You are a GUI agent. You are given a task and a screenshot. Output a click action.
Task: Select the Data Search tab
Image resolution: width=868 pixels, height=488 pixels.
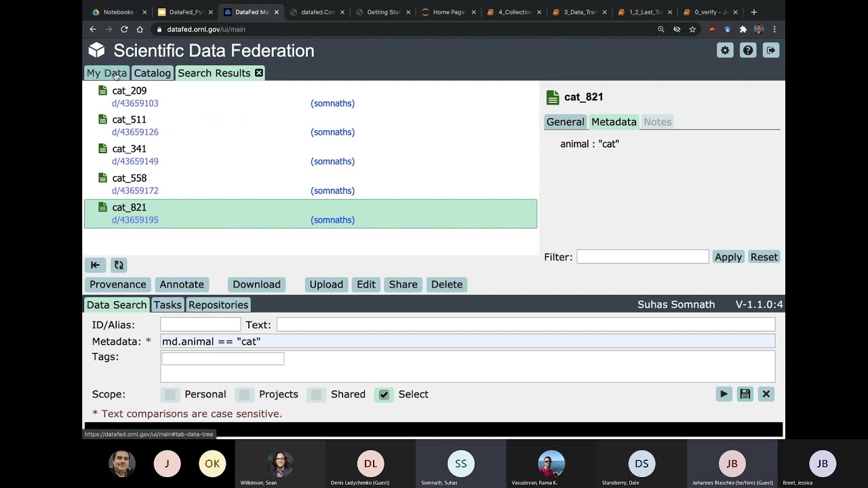click(117, 305)
